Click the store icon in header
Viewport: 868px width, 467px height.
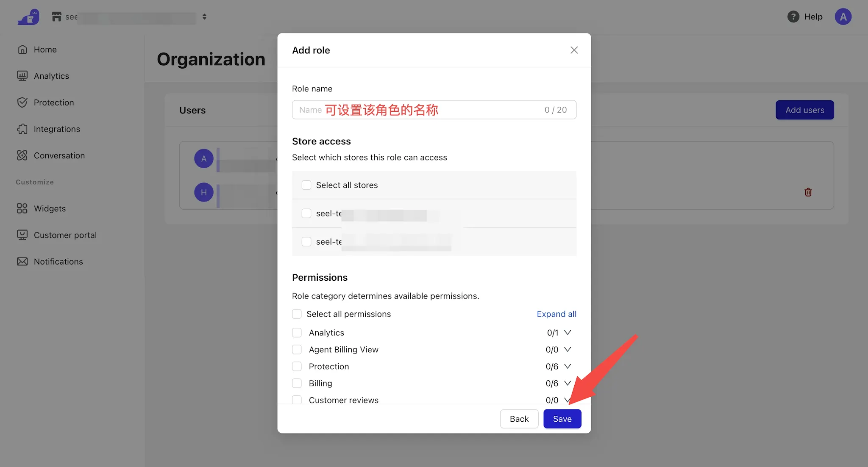[56, 17]
